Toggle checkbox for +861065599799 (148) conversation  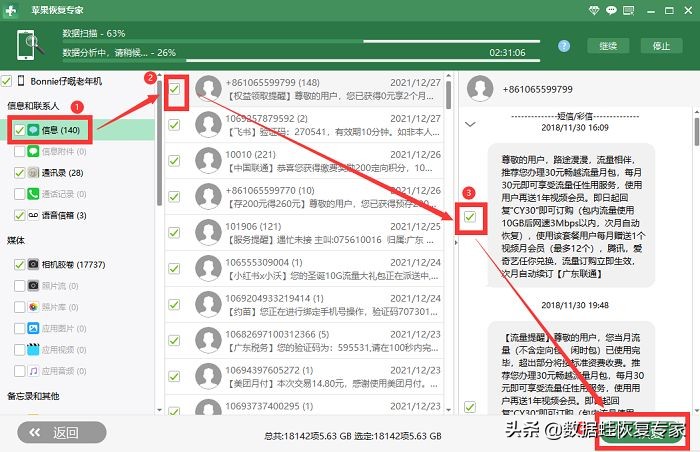(175, 88)
